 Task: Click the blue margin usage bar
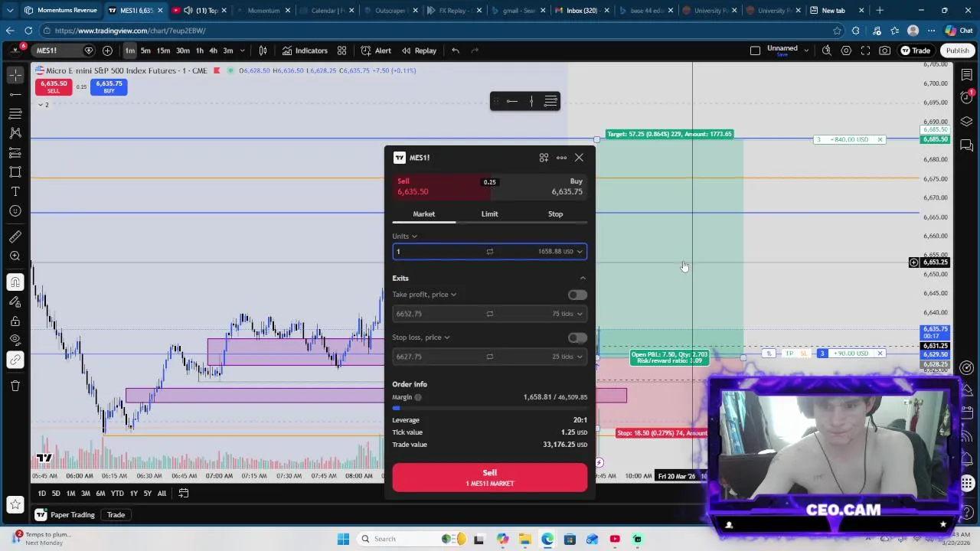(397, 408)
